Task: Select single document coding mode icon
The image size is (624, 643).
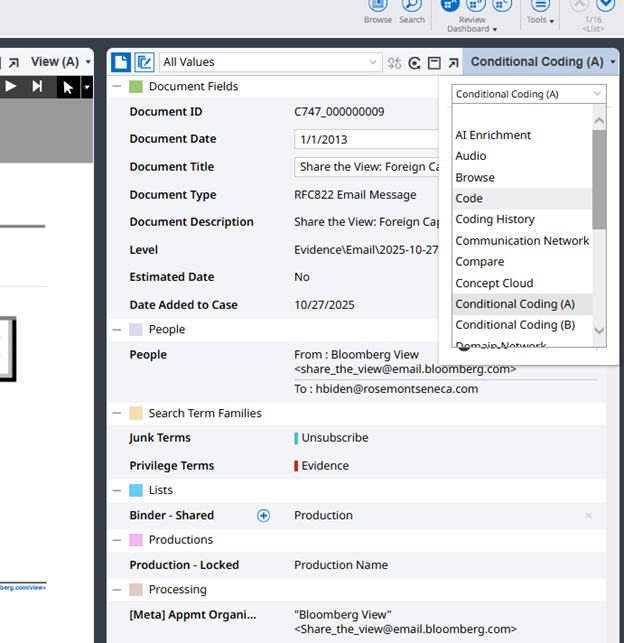Action: tap(121, 62)
